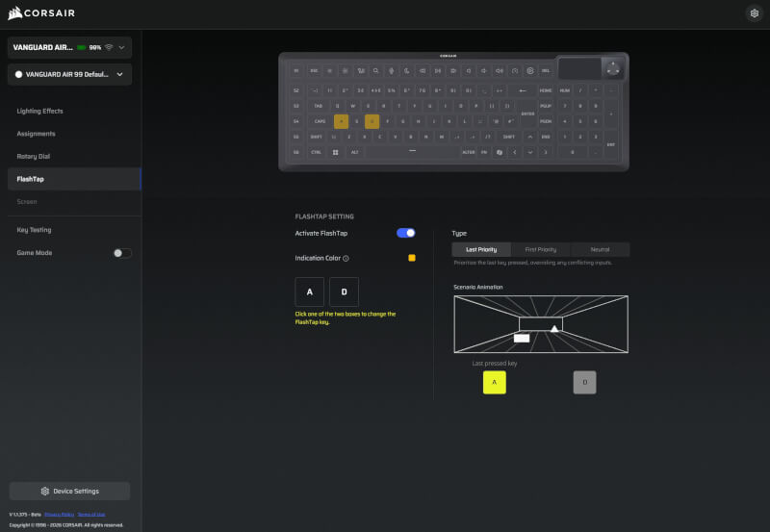Screen dimensions: 770x532
Task: Open Key Testing section
Action: point(34,230)
